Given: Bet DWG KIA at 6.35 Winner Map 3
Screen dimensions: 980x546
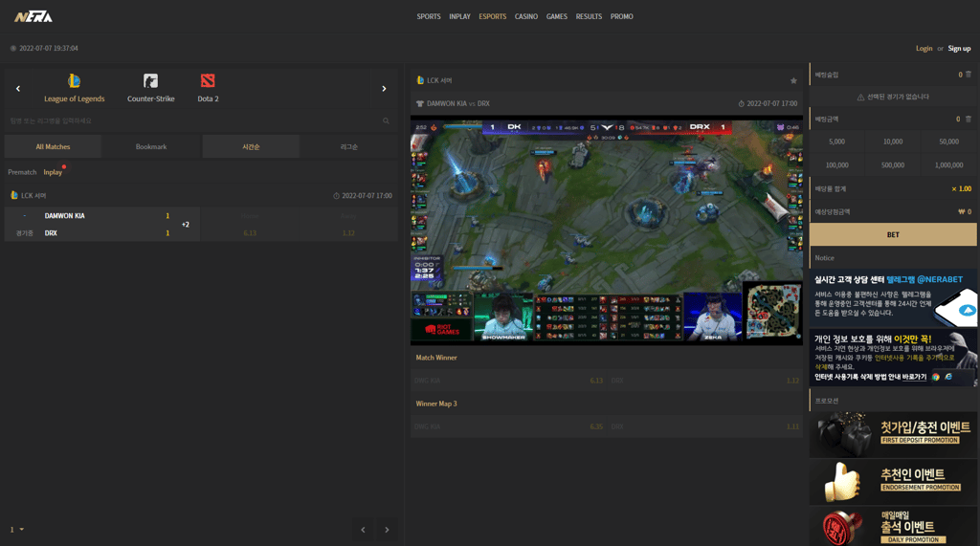Looking at the screenshot, I should [508, 426].
